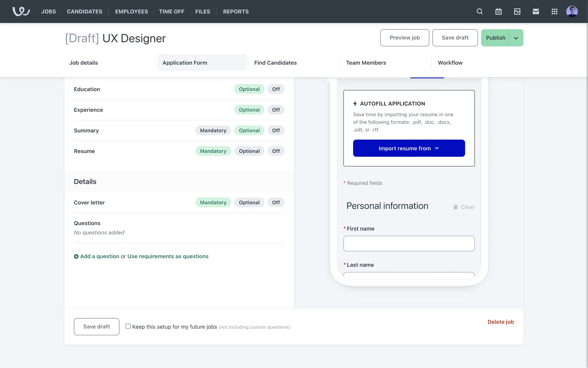
Task: Set Summary field to Mandatory
Action: 213,130
